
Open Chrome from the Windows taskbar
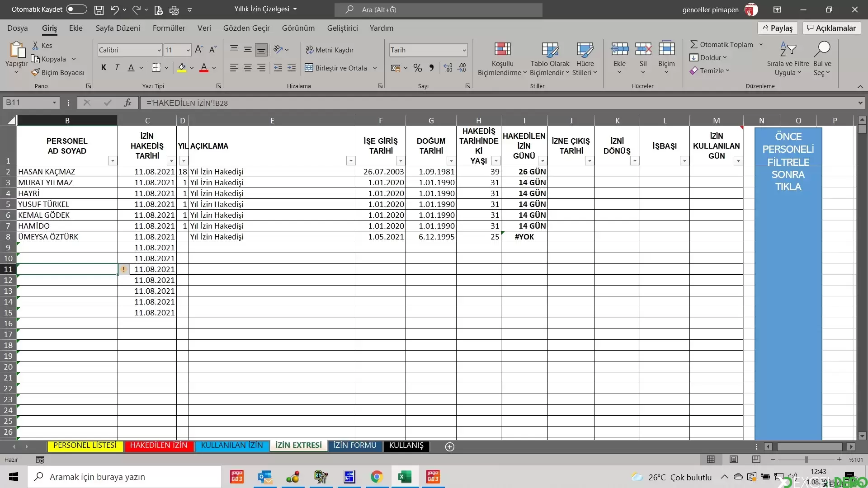point(377,477)
